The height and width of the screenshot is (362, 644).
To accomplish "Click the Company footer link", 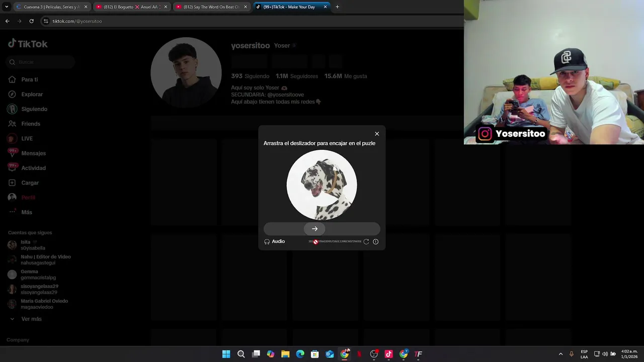I will point(18,340).
